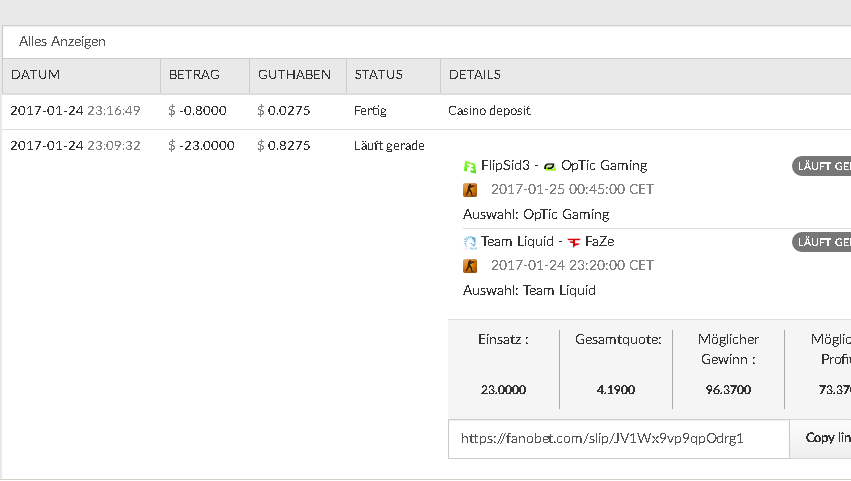Click the Läuft gerade status in the table row
The width and height of the screenshot is (851, 481).
pos(389,145)
